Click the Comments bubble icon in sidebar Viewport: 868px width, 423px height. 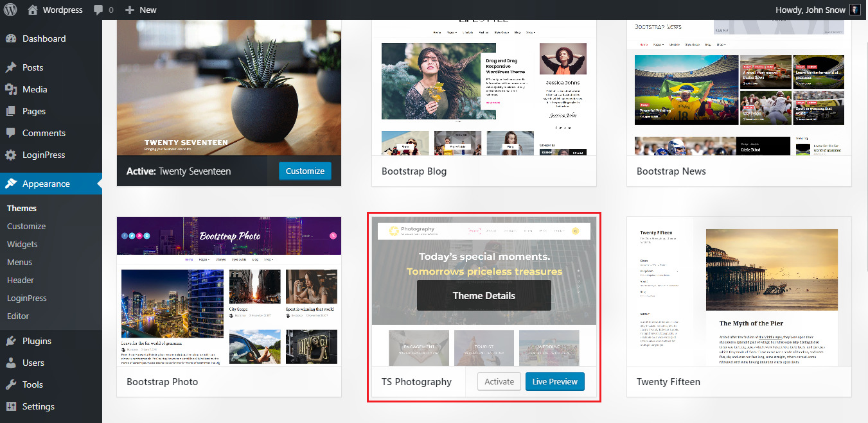[11, 133]
